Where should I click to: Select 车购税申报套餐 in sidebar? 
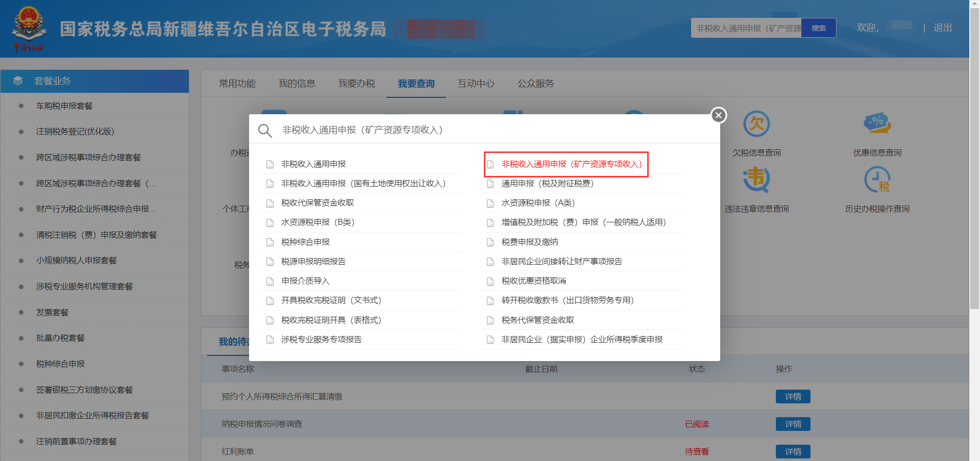[64, 106]
